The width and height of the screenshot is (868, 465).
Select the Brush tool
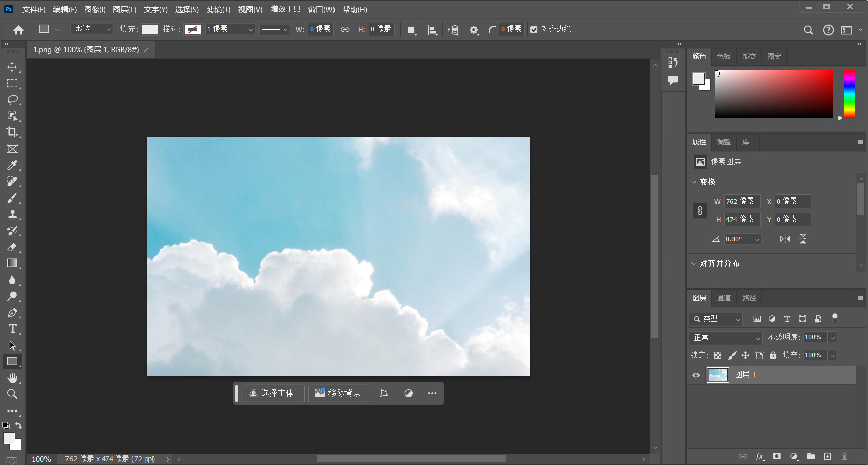12,198
